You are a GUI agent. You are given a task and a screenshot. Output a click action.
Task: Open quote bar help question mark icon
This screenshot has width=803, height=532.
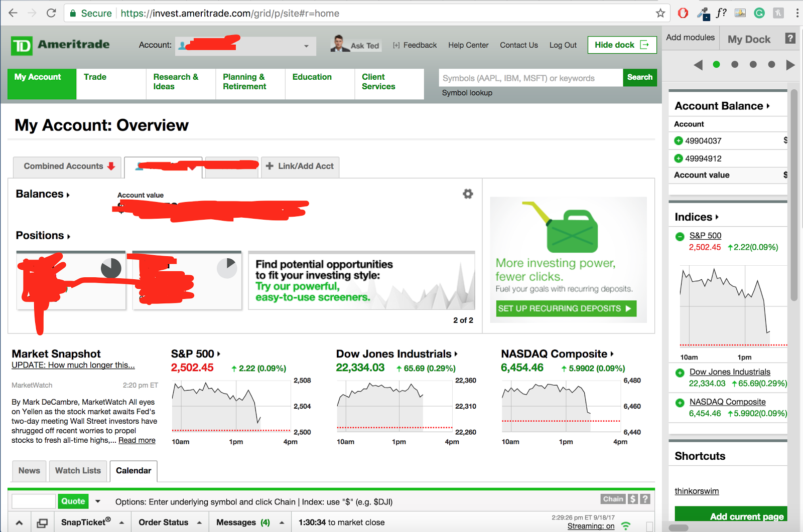[x=645, y=499]
